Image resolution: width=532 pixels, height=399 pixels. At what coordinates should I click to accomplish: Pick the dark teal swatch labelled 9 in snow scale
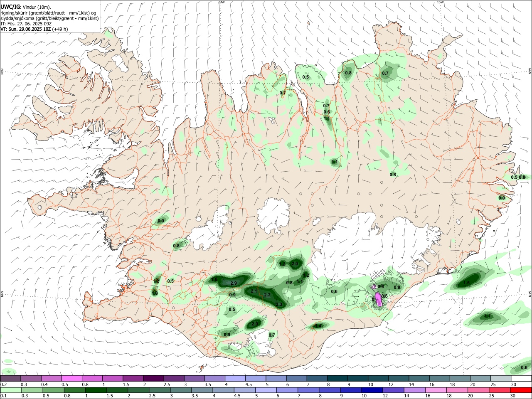(357, 379)
